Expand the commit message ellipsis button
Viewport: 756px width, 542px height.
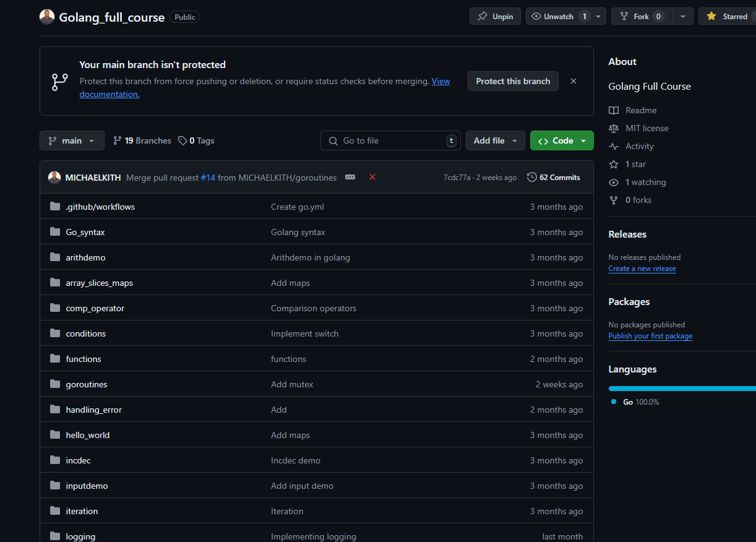pos(350,177)
